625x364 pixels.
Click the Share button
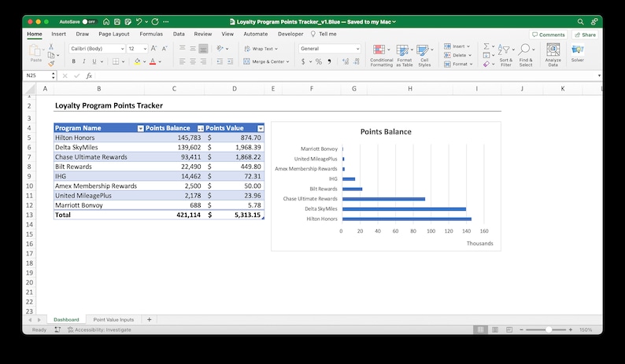(x=585, y=35)
